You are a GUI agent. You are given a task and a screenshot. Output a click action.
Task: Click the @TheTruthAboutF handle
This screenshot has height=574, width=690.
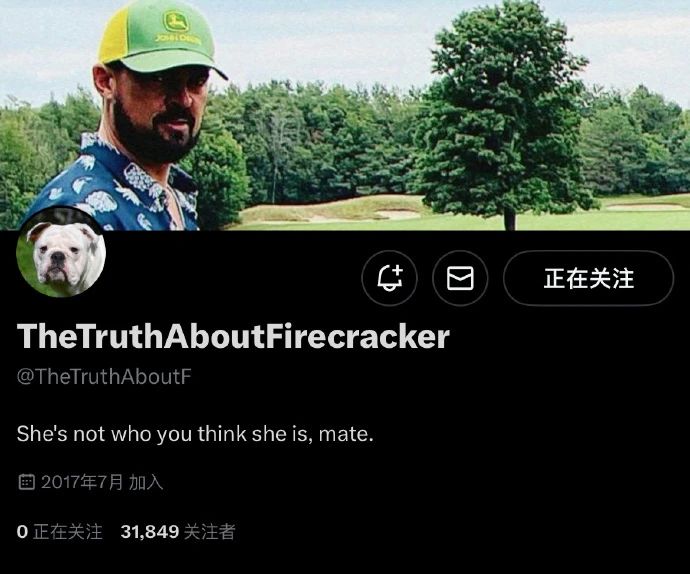tap(104, 377)
